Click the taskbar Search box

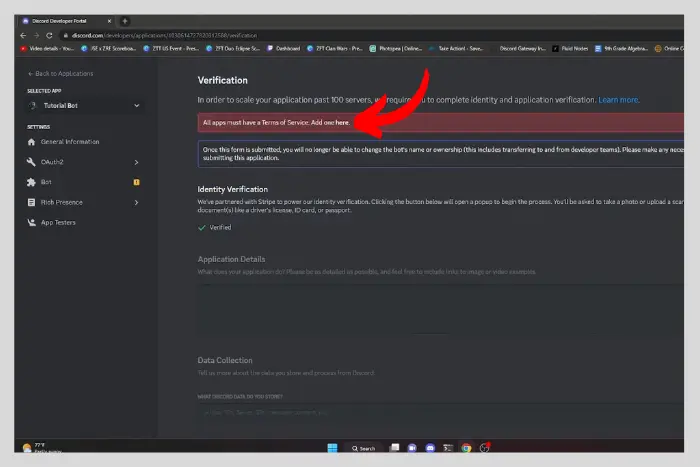(364, 448)
